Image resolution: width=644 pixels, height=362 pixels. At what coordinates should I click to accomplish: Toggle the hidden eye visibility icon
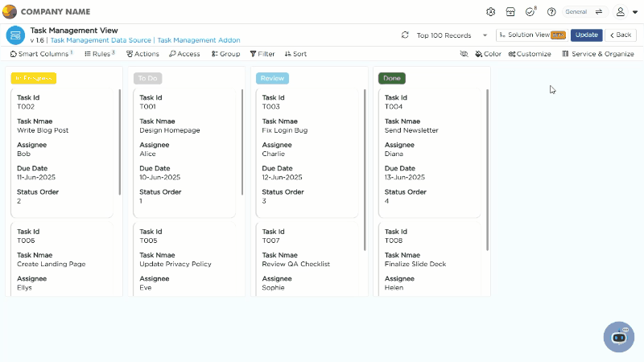(x=464, y=54)
